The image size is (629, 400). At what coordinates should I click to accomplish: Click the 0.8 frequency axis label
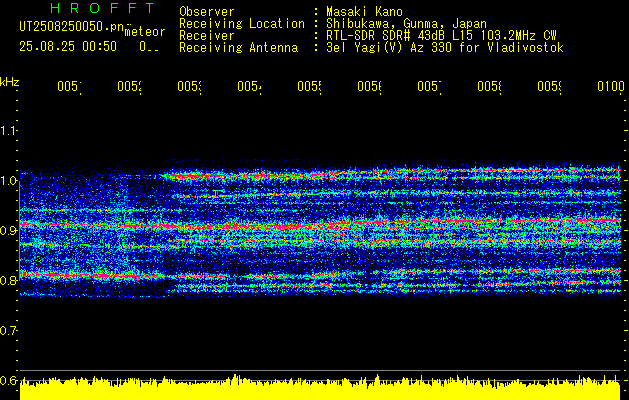pyautogui.click(x=8, y=280)
